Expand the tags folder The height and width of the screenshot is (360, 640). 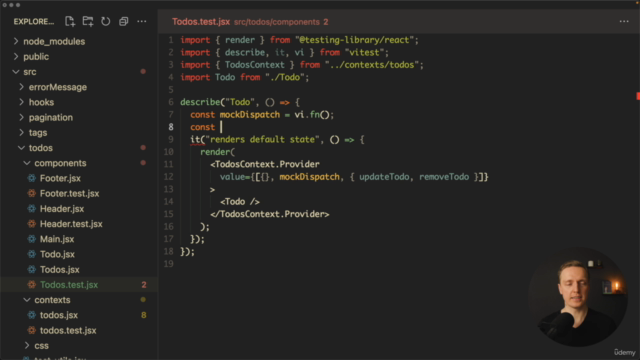[x=22, y=133]
